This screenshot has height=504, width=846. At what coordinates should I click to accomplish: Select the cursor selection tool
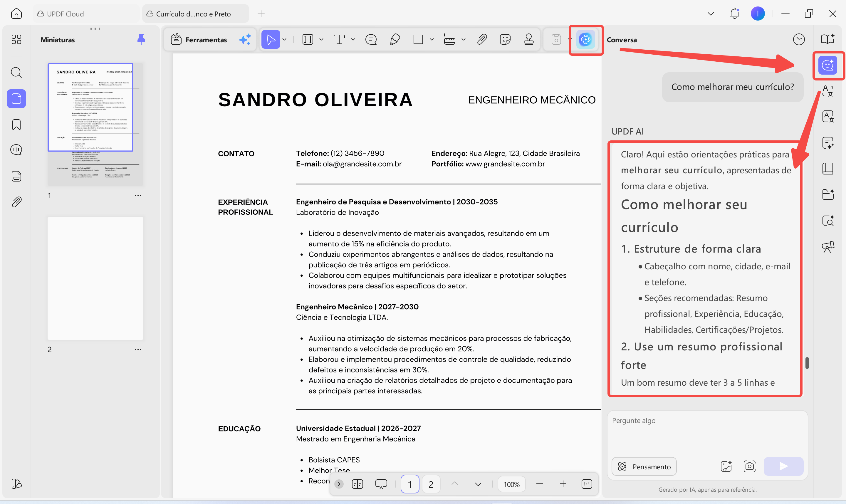click(x=271, y=39)
